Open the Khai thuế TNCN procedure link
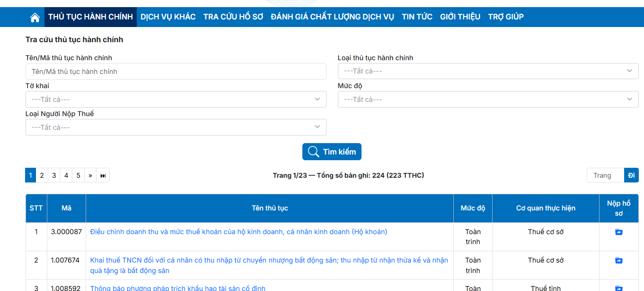644x291 pixels. pos(269,260)
